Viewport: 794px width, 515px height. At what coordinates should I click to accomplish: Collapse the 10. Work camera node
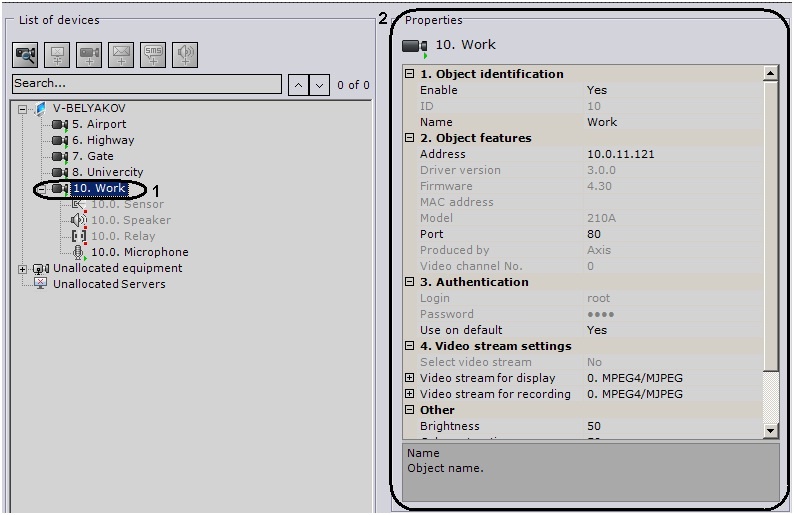point(42,189)
